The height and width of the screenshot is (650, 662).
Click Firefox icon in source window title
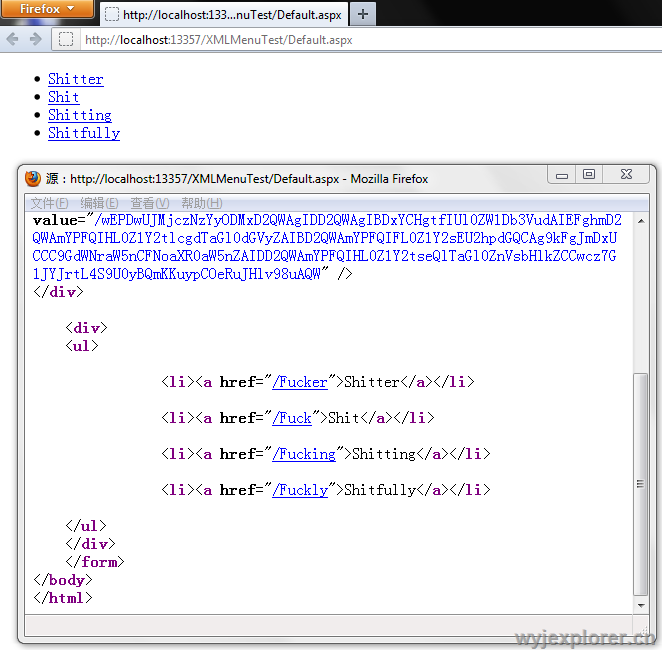(x=33, y=179)
